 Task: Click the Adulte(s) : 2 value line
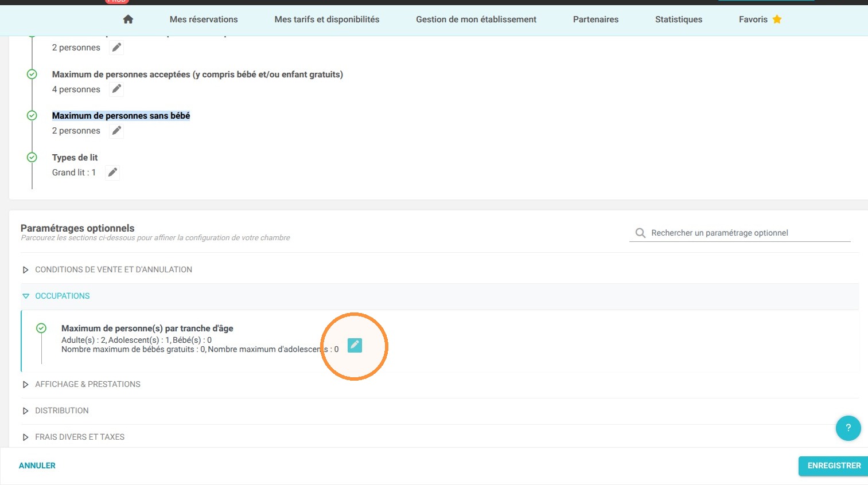(137, 340)
